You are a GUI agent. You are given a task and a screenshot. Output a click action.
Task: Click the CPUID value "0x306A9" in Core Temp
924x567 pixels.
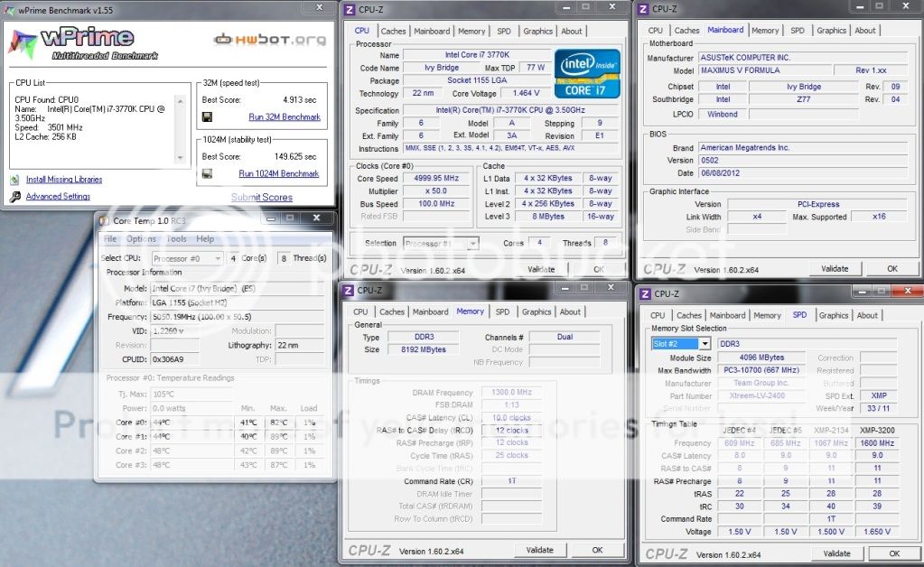tap(175, 359)
